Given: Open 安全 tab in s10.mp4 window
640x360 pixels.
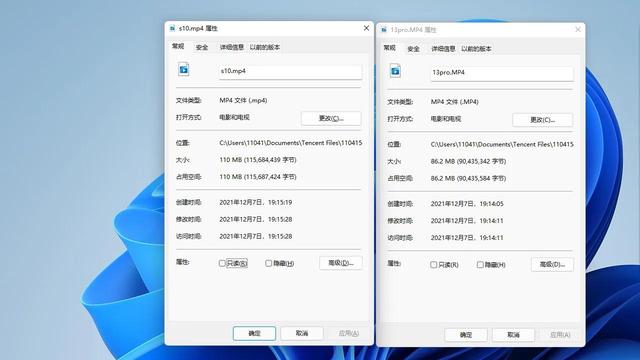Looking at the screenshot, I should click(x=202, y=47).
